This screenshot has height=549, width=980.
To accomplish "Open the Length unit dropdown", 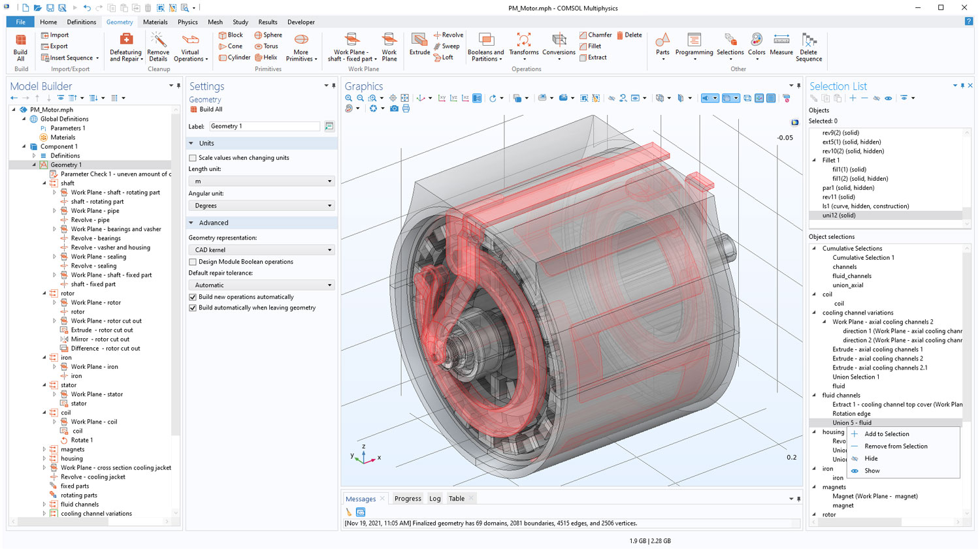I will [261, 181].
